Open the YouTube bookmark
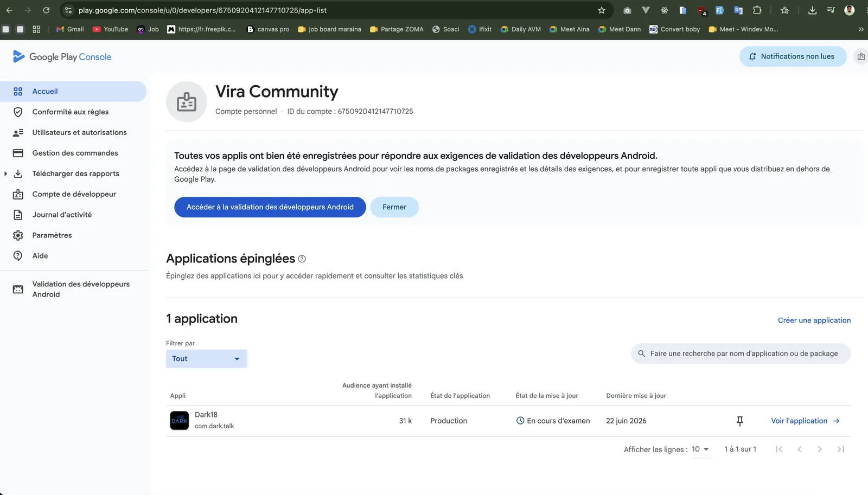 coord(110,29)
